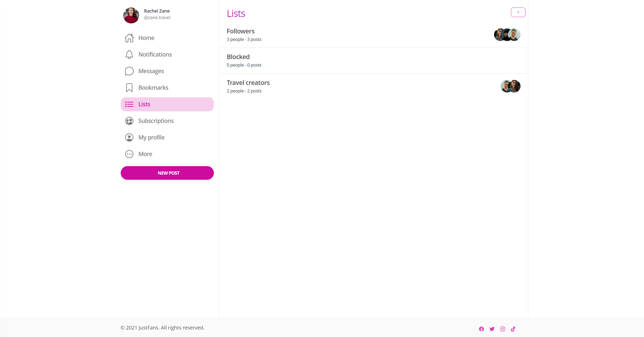The width and height of the screenshot is (644, 337).
Task: Open Notifications via the bell icon
Action: click(129, 54)
